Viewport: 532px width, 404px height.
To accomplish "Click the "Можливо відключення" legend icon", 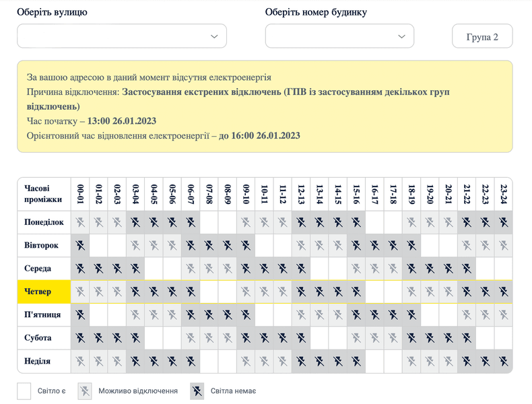I will tap(85, 391).
